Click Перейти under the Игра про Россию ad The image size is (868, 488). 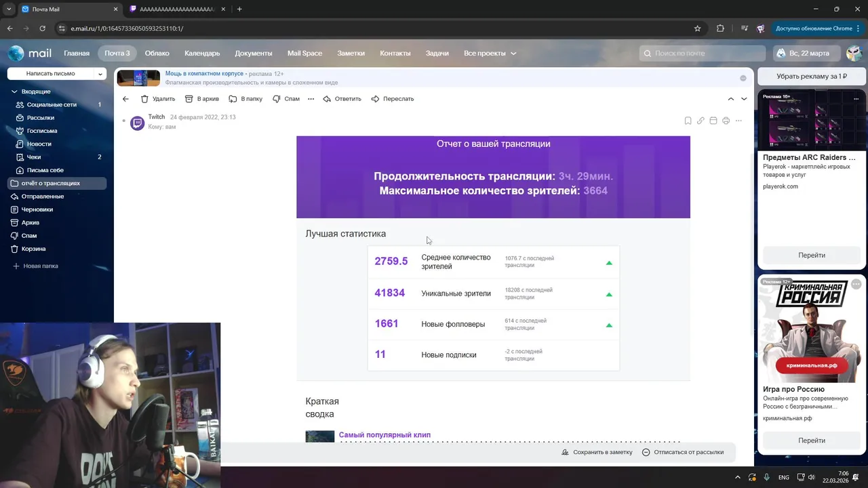(x=812, y=441)
